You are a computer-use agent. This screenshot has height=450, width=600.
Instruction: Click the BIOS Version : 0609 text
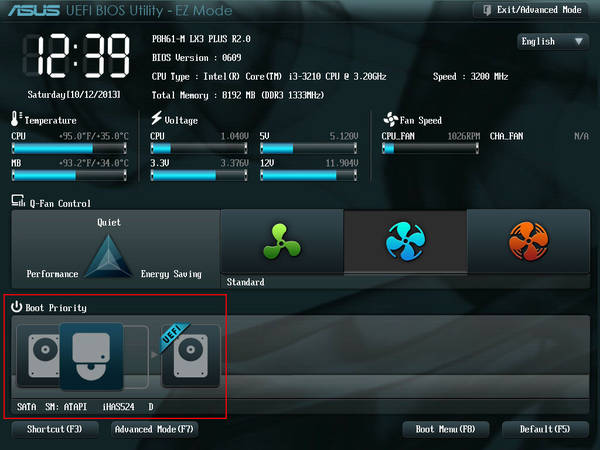197,58
